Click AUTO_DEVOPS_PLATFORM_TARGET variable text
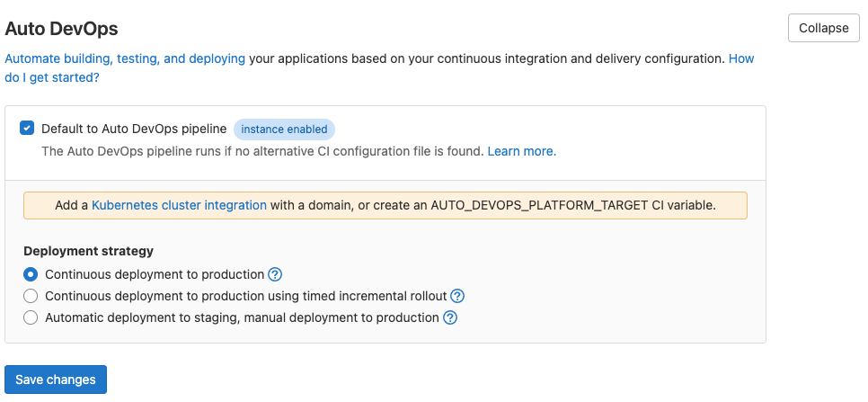Image resolution: width=868 pixels, height=402 pixels. [539, 205]
